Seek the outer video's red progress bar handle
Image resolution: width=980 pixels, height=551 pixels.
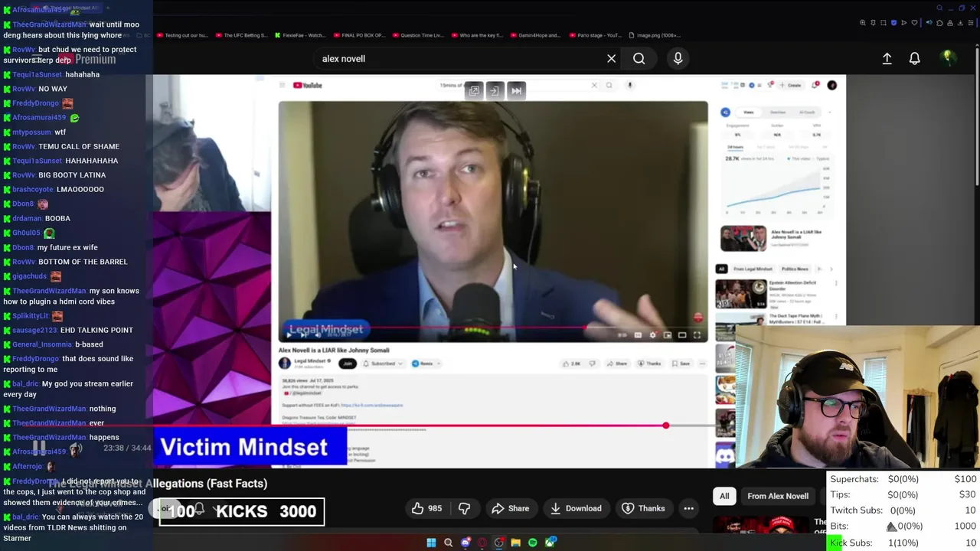pyautogui.click(x=665, y=425)
